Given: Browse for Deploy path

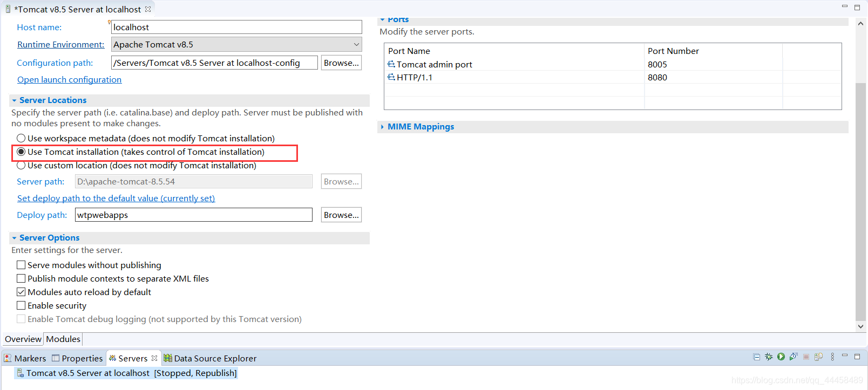Looking at the screenshot, I should point(341,215).
